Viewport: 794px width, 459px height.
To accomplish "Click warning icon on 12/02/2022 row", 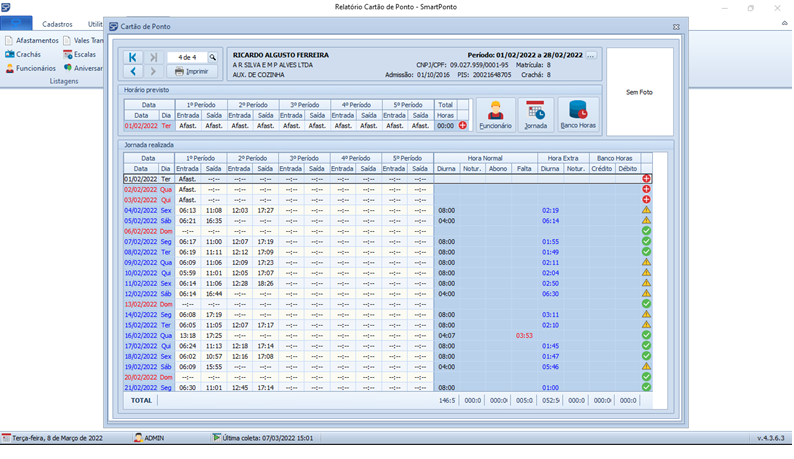I will [646, 293].
